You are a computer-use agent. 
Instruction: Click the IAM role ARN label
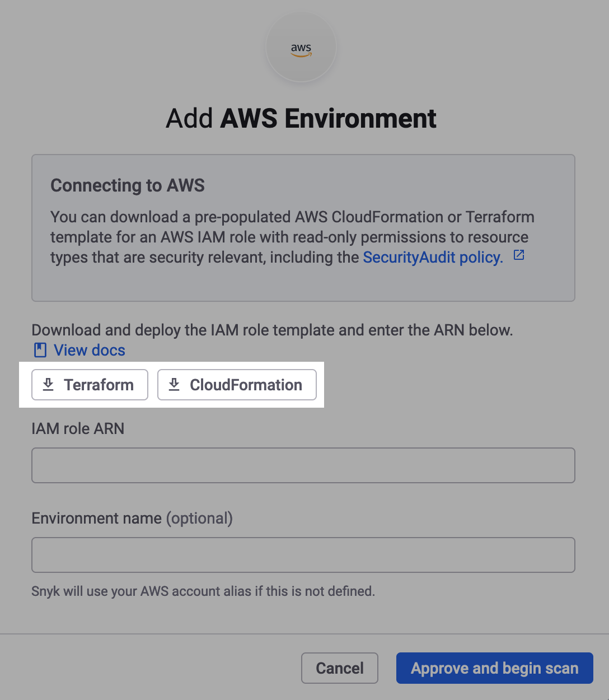coord(78,429)
